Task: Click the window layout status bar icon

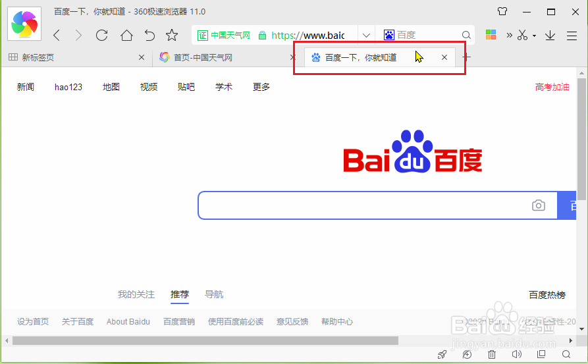Action: click(x=541, y=354)
